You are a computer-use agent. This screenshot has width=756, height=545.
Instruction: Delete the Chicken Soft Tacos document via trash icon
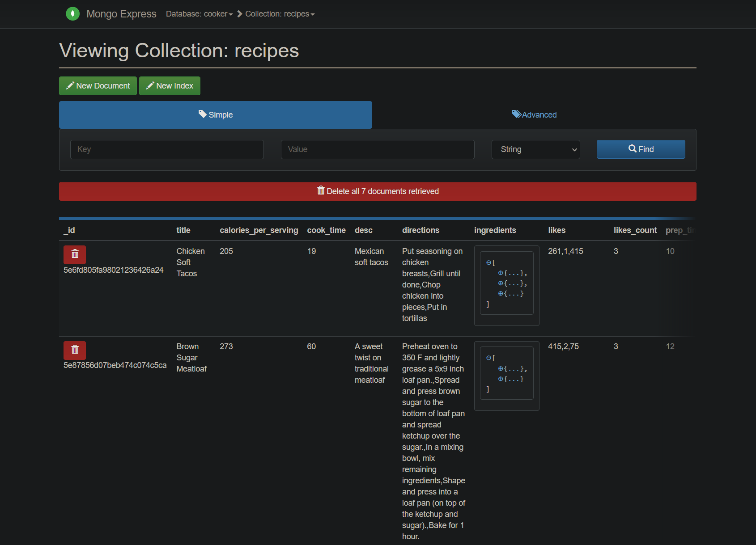click(x=75, y=254)
